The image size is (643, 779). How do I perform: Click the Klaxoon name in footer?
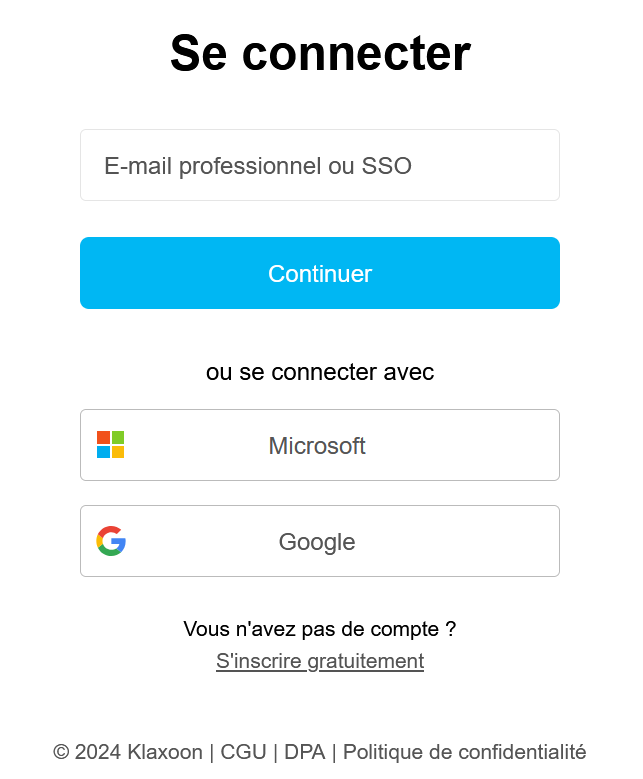click(164, 752)
